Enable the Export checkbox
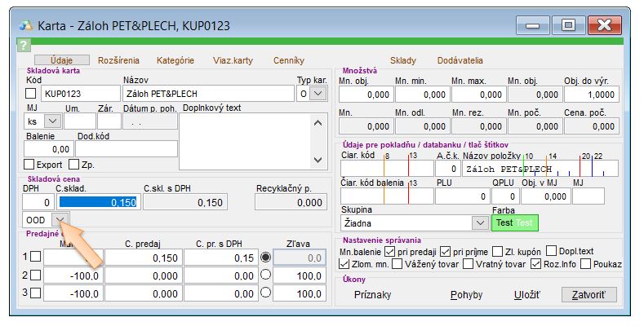This screenshot has width=644, height=326. click(x=31, y=165)
